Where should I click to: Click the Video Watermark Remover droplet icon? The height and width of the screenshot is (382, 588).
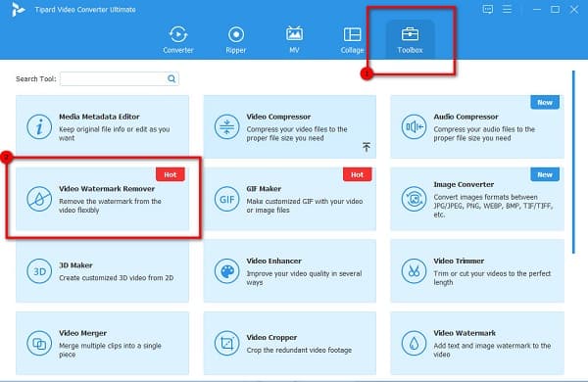39,199
